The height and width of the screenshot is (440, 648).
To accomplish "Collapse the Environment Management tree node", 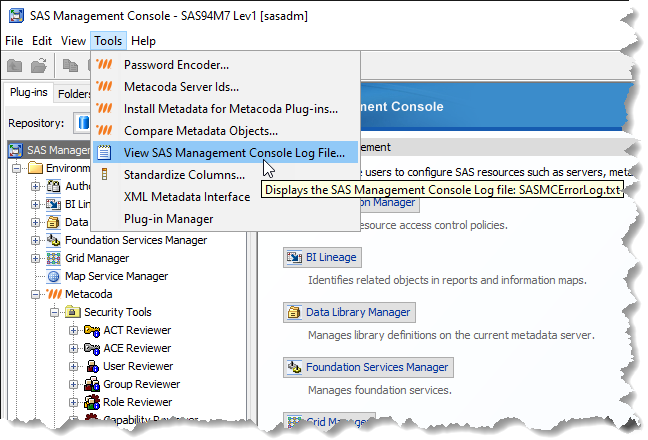I will coord(17,168).
